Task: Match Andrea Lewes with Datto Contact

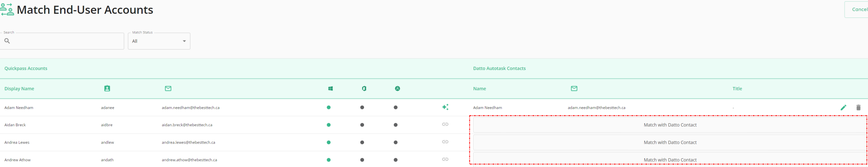Action: (670, 142)
